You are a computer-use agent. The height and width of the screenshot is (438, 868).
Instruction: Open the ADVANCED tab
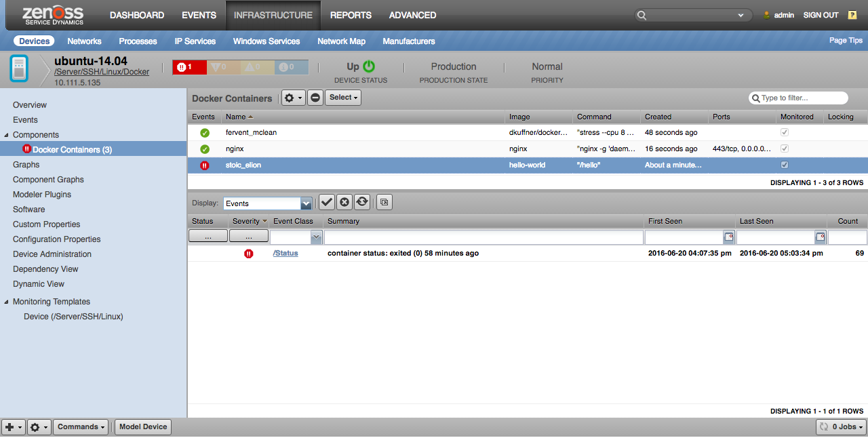412,15
